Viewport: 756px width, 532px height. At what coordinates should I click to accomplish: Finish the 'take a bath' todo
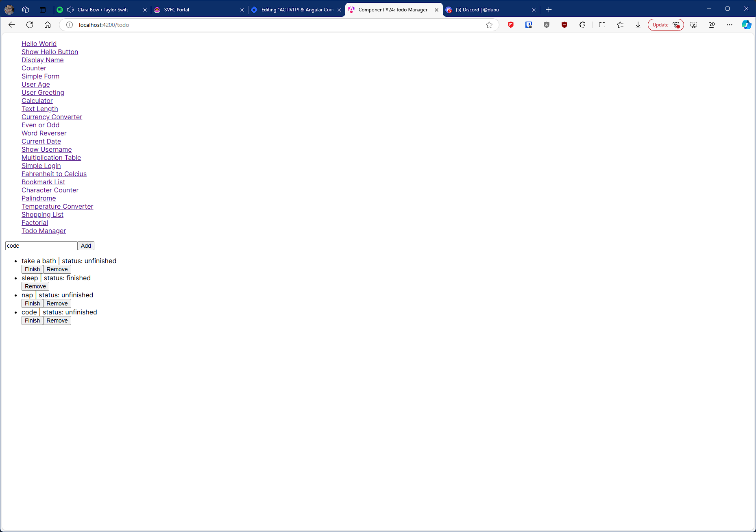32,269
